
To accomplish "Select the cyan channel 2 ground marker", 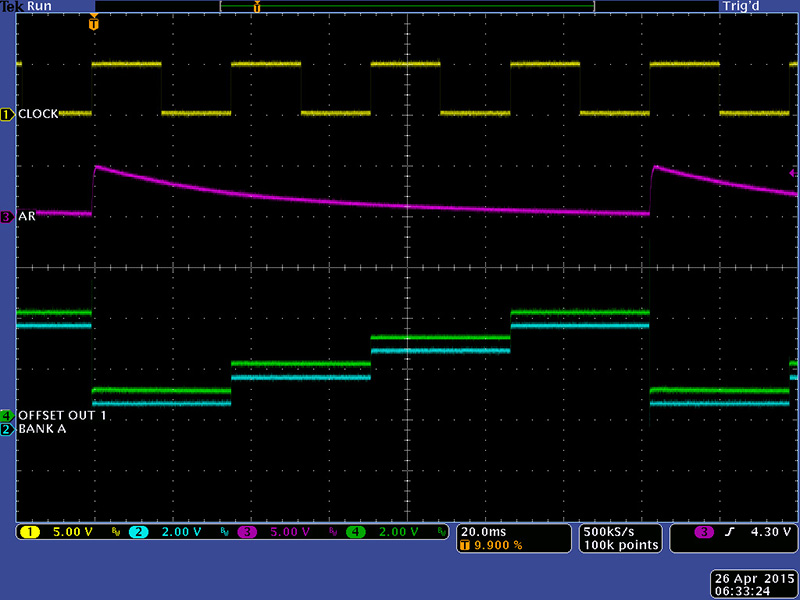I will coord(7,429).
